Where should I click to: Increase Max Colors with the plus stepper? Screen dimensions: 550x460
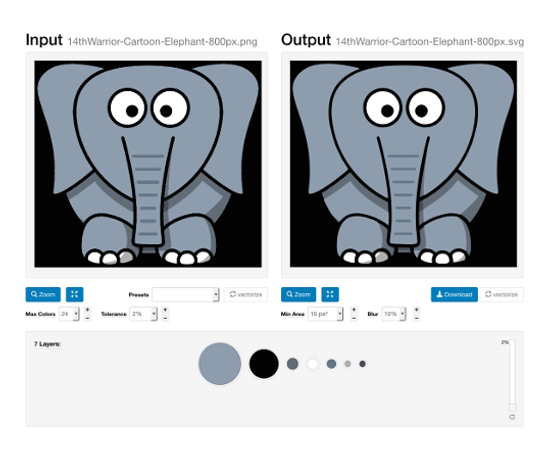87,310
